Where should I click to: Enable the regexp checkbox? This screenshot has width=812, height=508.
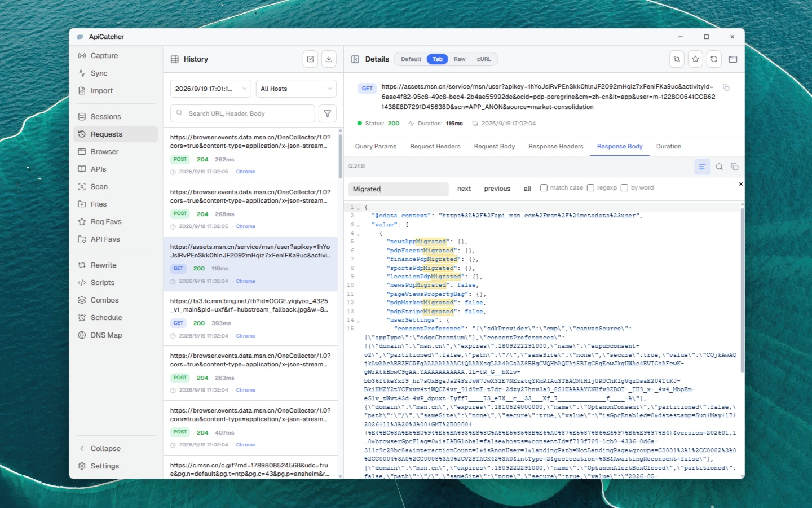(x=590, y=188)
